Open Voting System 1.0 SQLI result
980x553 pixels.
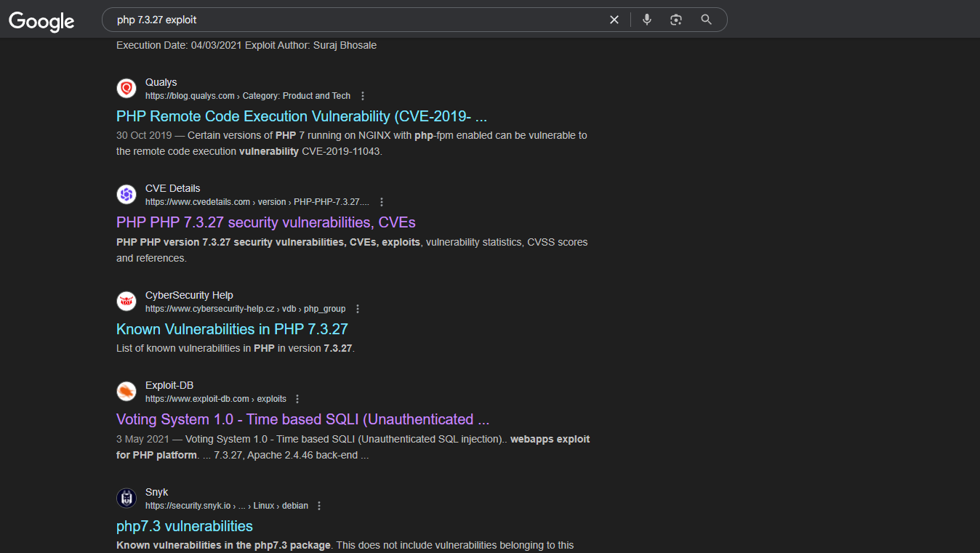coord(302,419)
